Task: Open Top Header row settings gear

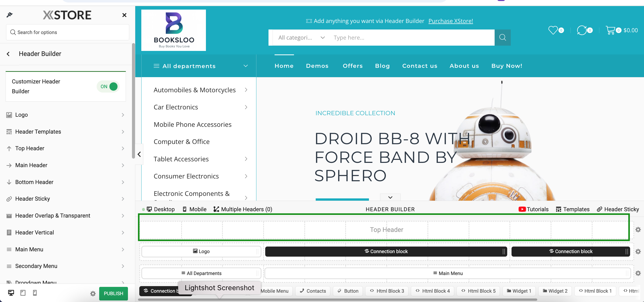Action: [x=638, y=230]
